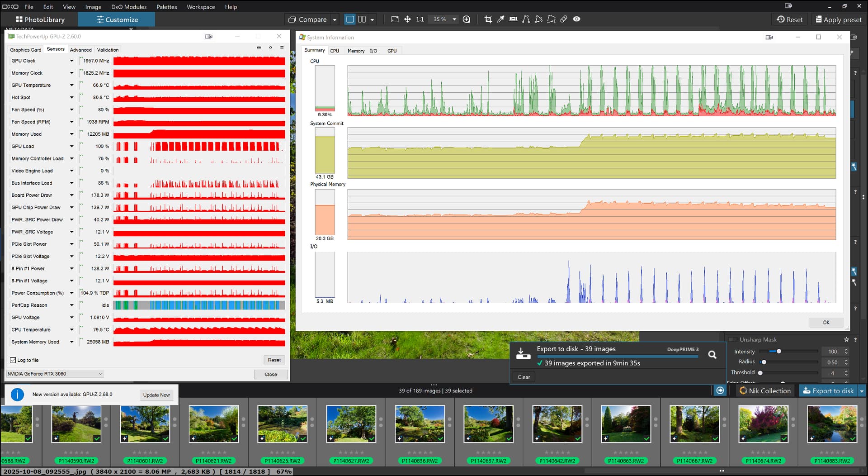Expand the 35 % zoom level dropdown

click(454, 19)
